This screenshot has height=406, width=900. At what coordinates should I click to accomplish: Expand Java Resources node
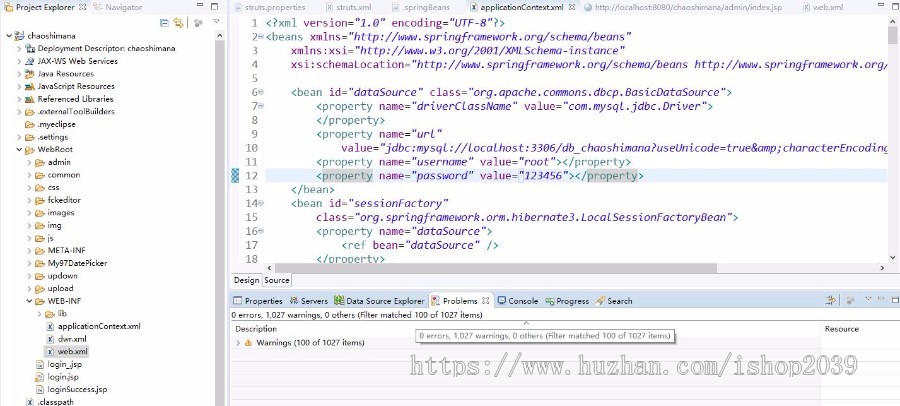click(20, 74)
